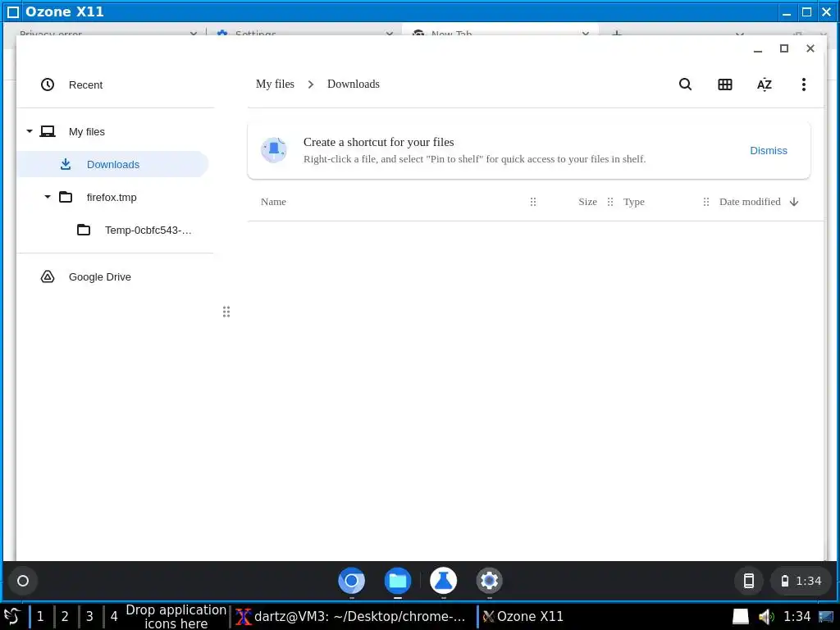Open the phone hub icon
This screenshot has height=630, width=840.
(749, 581)
